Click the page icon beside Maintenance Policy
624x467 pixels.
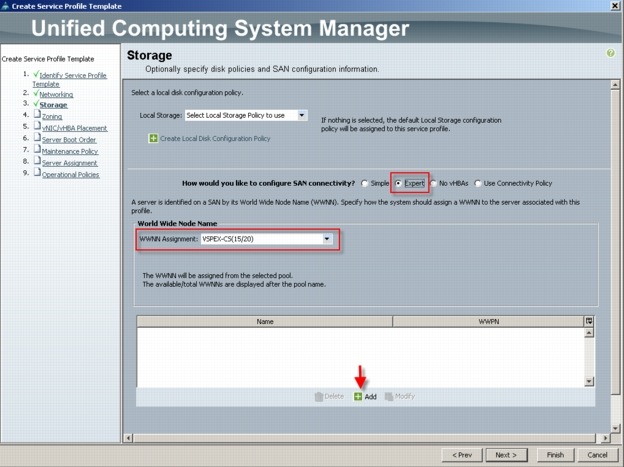[37, 149]
